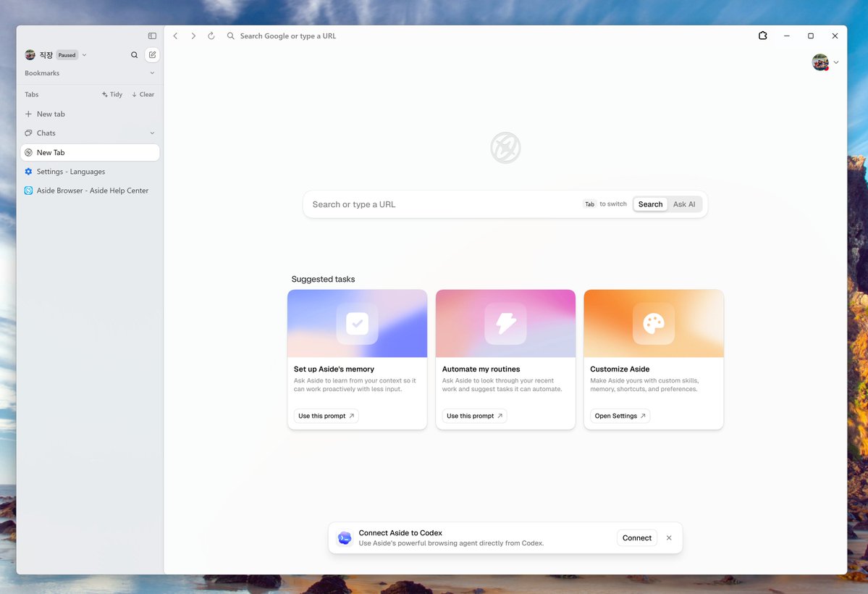Click the Customize Aside title

point(620,369)
